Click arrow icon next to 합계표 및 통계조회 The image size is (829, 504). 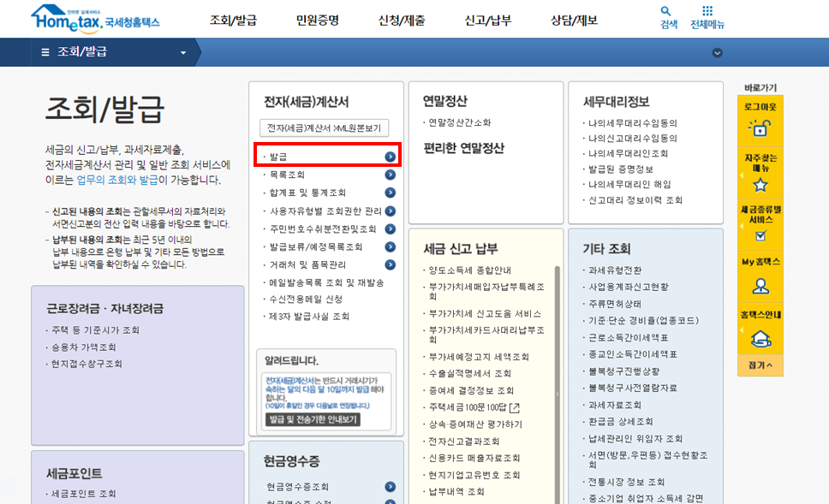click(x=391, y=193)
